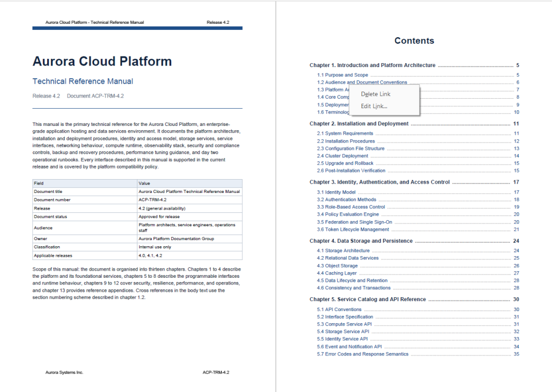Image resolution: width=552 pixels, height=392 pixels.
Task: Open 3.3 Role-Based Access Control link
Action: pos(351,207)
